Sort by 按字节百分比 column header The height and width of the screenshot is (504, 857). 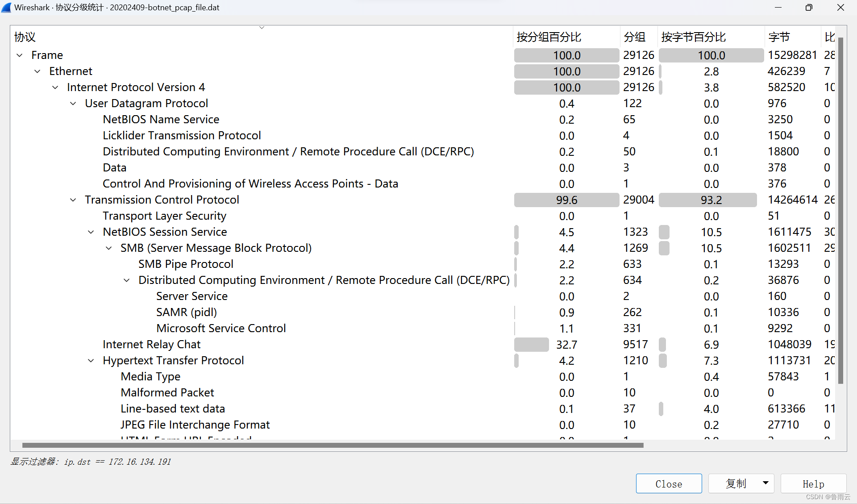click(x=711, y=37)
